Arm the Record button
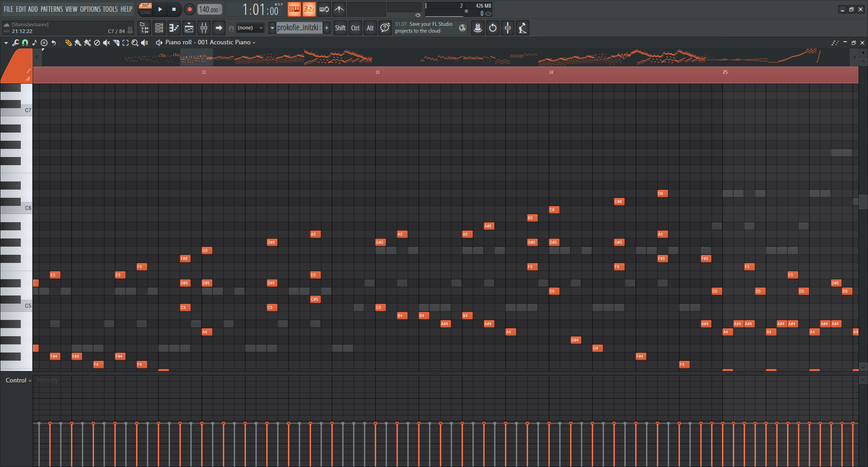Screen dimensions: 868x467 point(189,9)
